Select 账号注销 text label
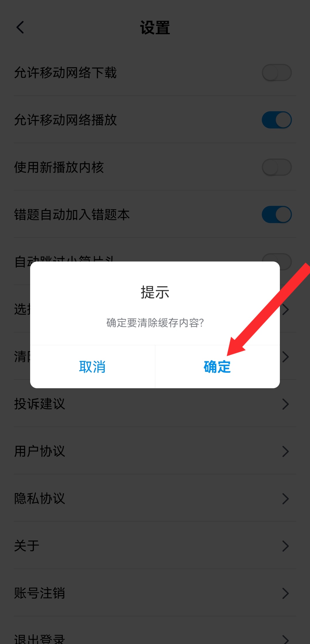 pyautogui.click(x=40, y=593)
